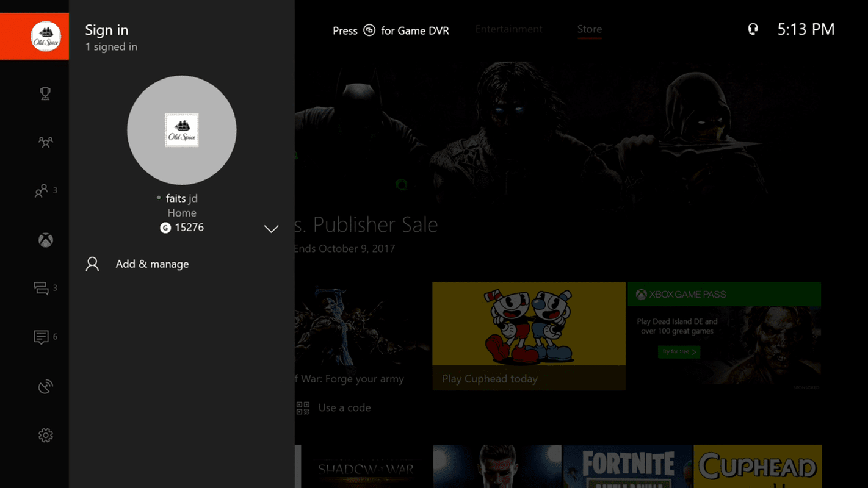Open the Achievements trophy icon
This screenshot has height=488, width=868.
pyautogui.click(x=45, y=93)
